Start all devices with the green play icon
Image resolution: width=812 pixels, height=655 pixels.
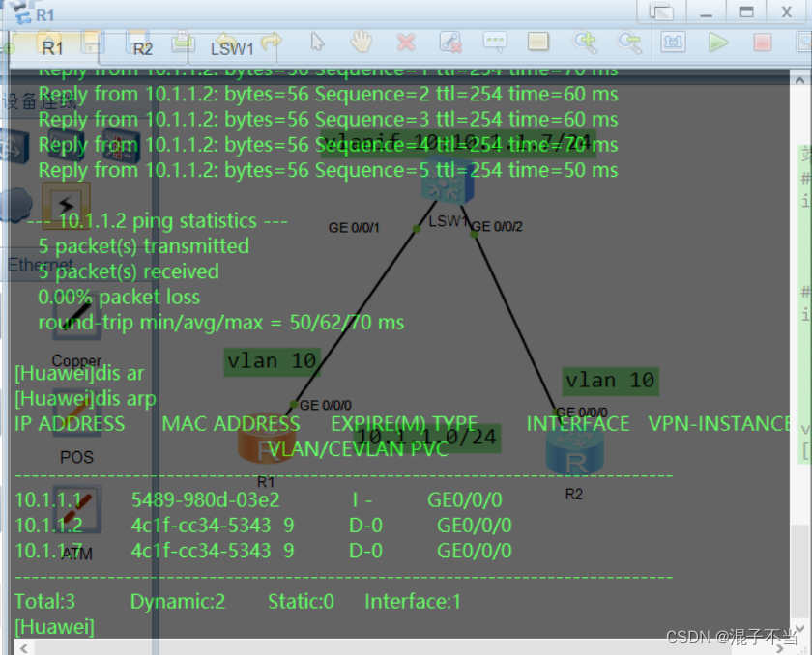coord(719,43)
